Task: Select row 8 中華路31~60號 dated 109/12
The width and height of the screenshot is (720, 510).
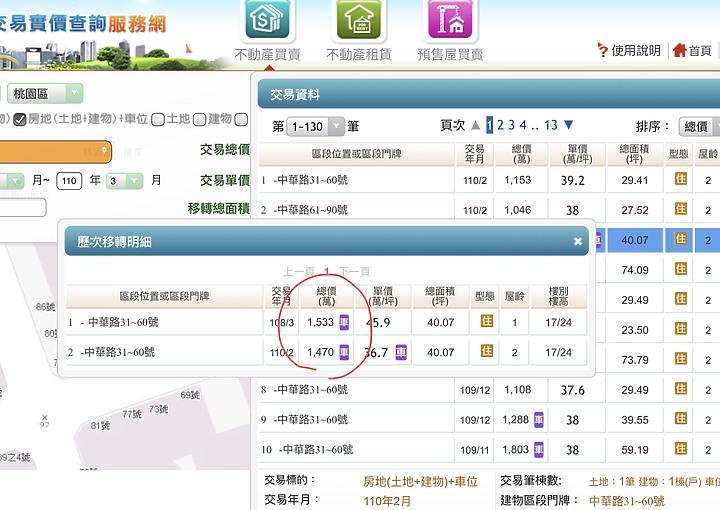Action: tap(356, 390)
